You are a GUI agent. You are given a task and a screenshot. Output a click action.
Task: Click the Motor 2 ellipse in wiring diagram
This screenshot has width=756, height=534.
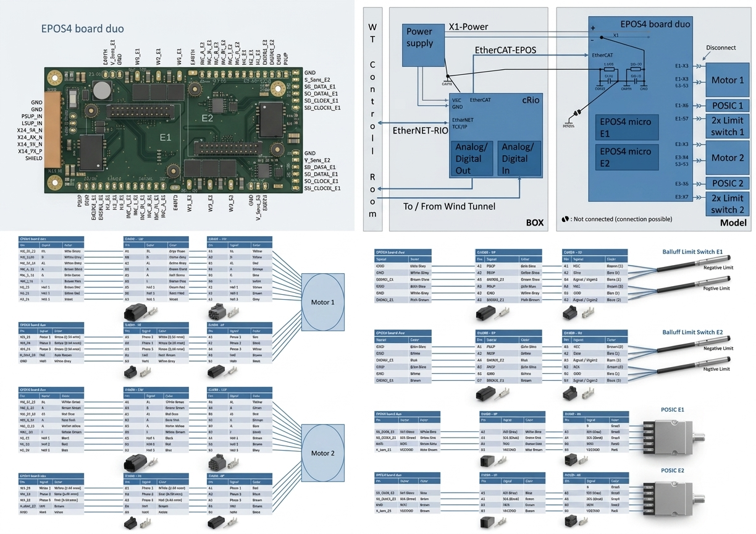tap(322, 453)
